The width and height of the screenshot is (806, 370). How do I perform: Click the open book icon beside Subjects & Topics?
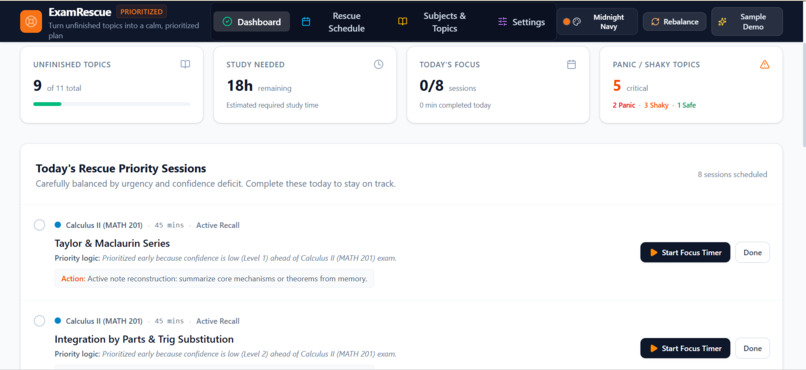(x=402, y=22)
